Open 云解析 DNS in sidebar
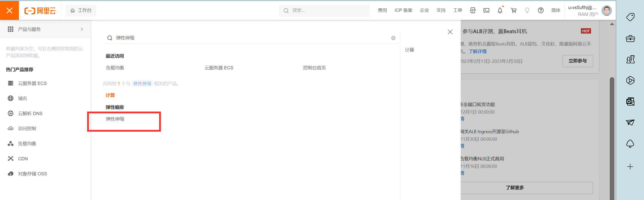The image size is (644, 200). click(x=30, y=113)
